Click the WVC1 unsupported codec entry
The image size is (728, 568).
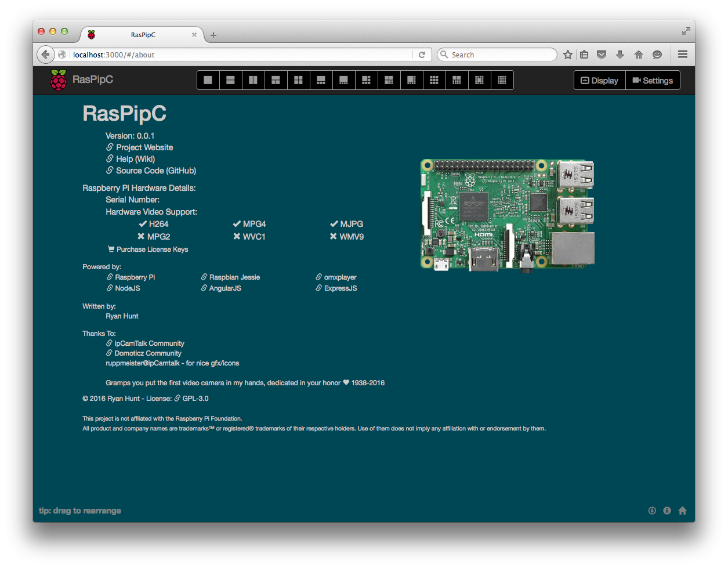[x=249, y=237]
